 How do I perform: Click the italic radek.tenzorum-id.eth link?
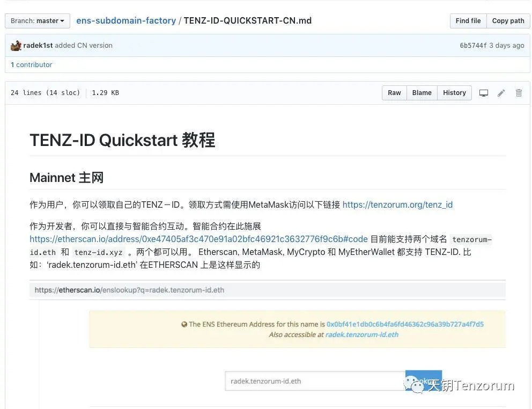point(361,334)
